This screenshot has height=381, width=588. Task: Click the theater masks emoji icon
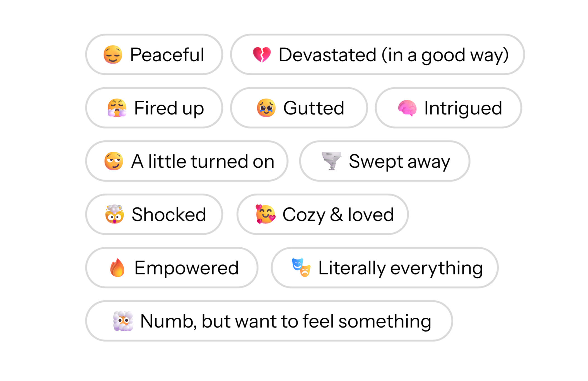pos(301,267)
